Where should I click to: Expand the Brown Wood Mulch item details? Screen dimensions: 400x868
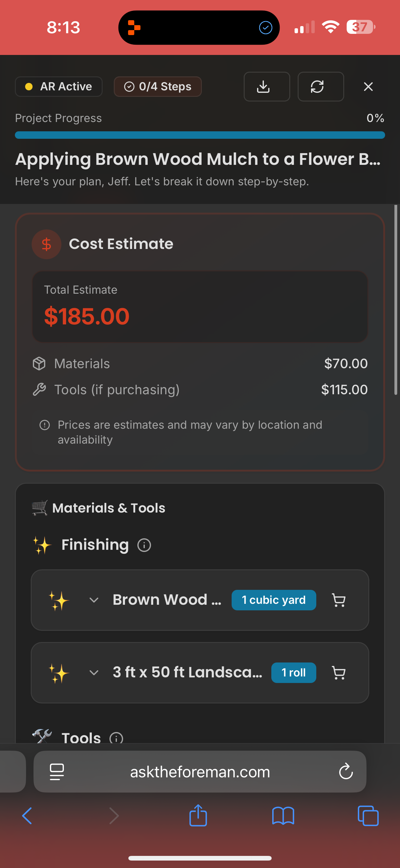(94, 600)
